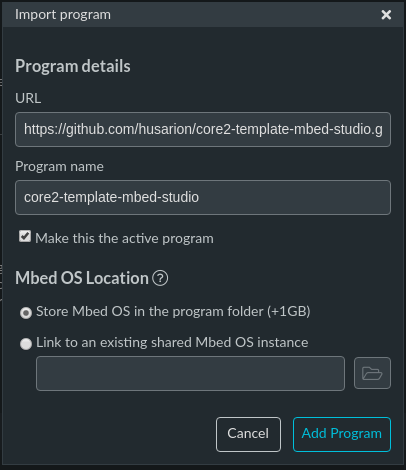
Task: Click the 'Import program' dialog title
Action: click(x=63, y=15)
